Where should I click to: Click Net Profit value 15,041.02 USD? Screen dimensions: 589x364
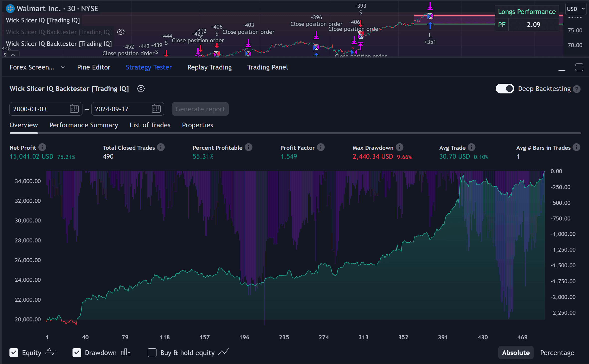(x=31, y=156)
